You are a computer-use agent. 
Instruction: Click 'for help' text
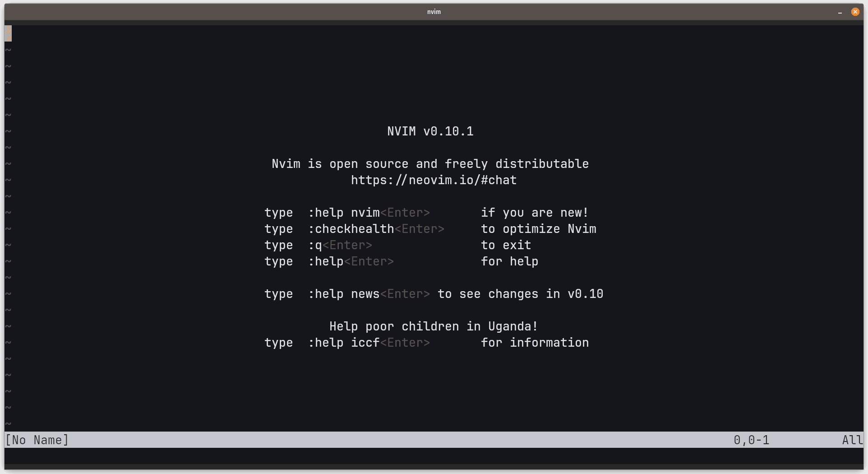[x=509, y=261]
